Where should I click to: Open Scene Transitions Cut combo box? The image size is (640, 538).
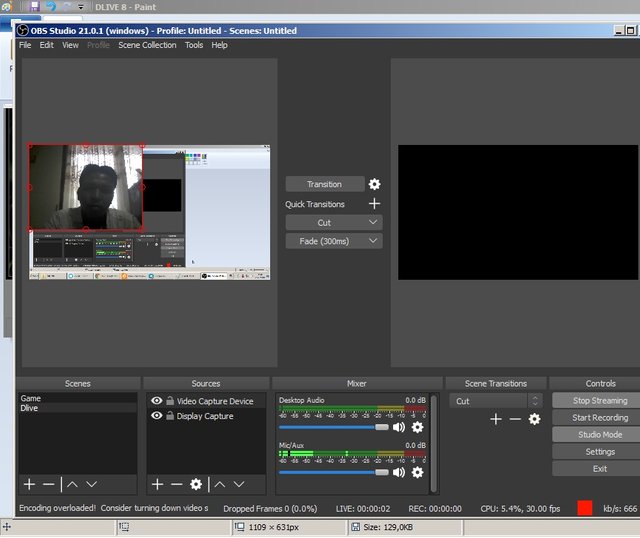click(489, 401)
